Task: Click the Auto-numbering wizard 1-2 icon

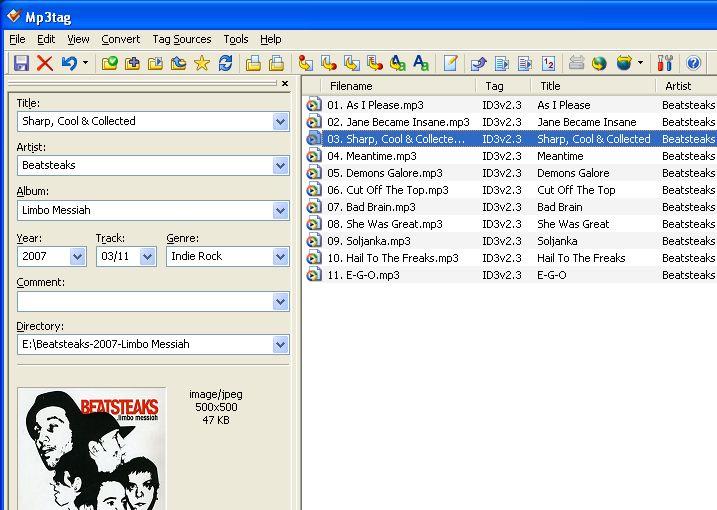Action: (548, 63)
